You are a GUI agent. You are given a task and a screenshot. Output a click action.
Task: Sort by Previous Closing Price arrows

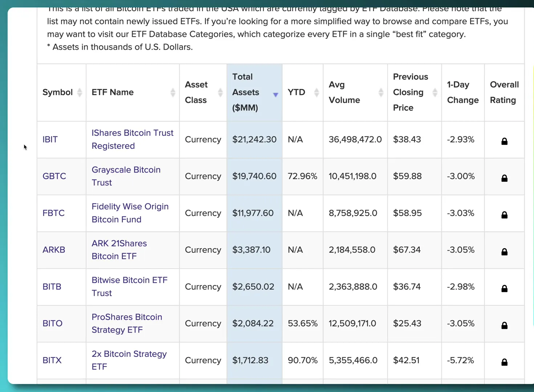coord(435,93)
